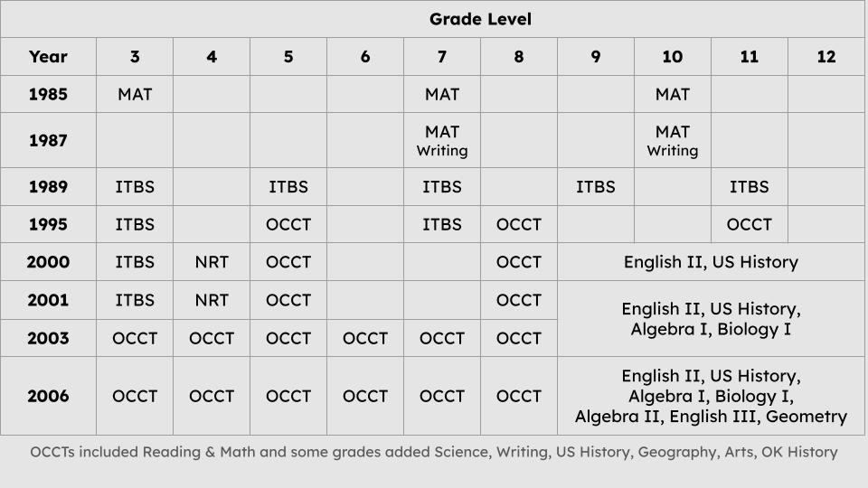
Task: Click the 2000 NRT cell in grade 4
Action: (212, 262)
